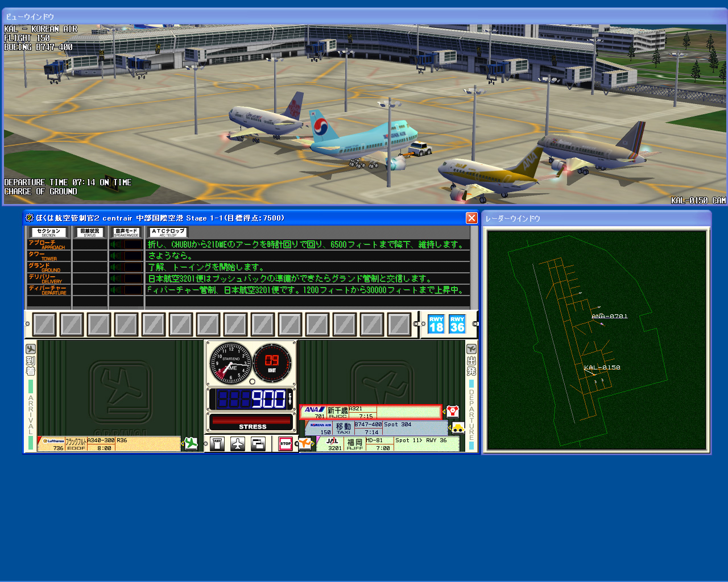728x582 pixels.
Task: Click the overlapping windows icon in bottom toolbar
Action: pos(258,444)
